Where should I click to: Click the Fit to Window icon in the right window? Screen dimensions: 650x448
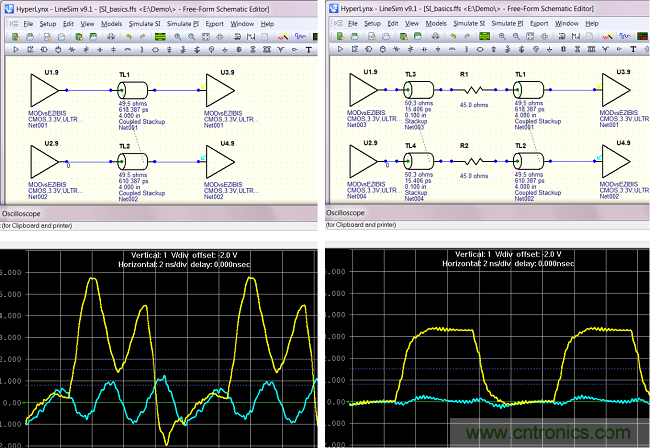point(530,36)
